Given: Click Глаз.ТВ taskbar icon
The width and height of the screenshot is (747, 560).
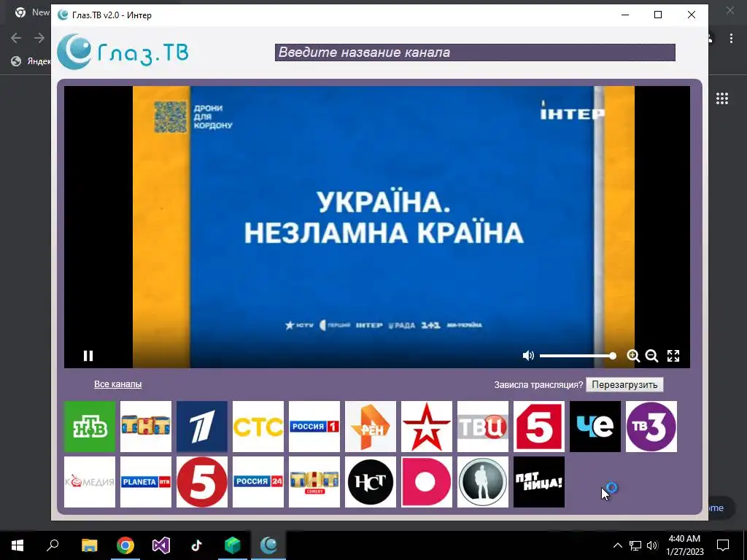Looking at the screenshot, I should click(x=268, y=545).
